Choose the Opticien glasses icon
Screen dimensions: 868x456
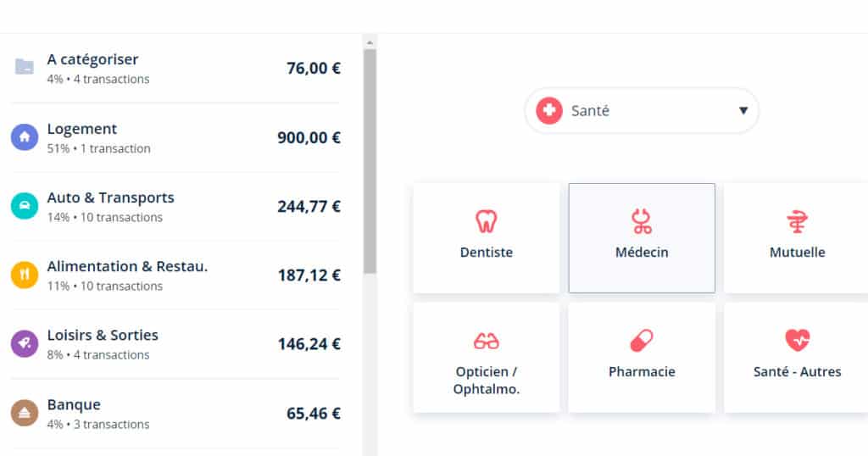pos(486,342)
